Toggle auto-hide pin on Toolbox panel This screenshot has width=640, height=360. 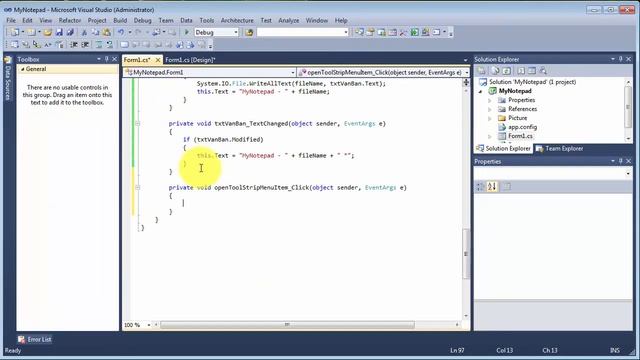click(107, 59)
